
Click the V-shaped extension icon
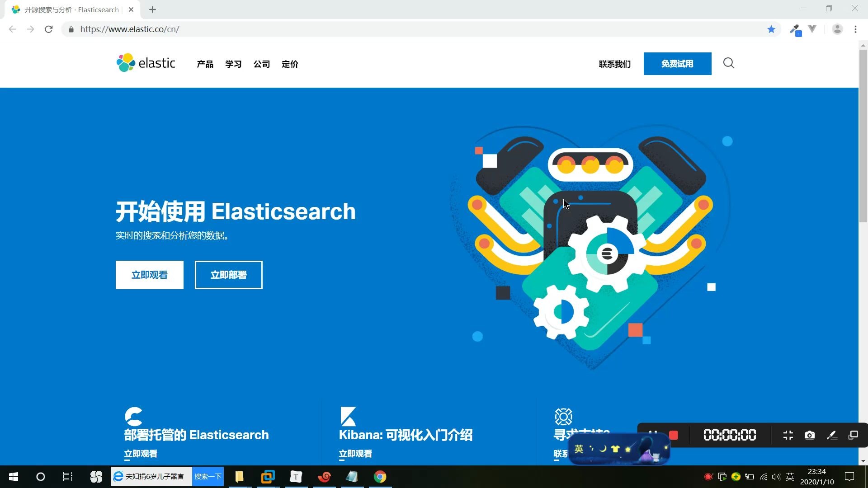point(812,29)
